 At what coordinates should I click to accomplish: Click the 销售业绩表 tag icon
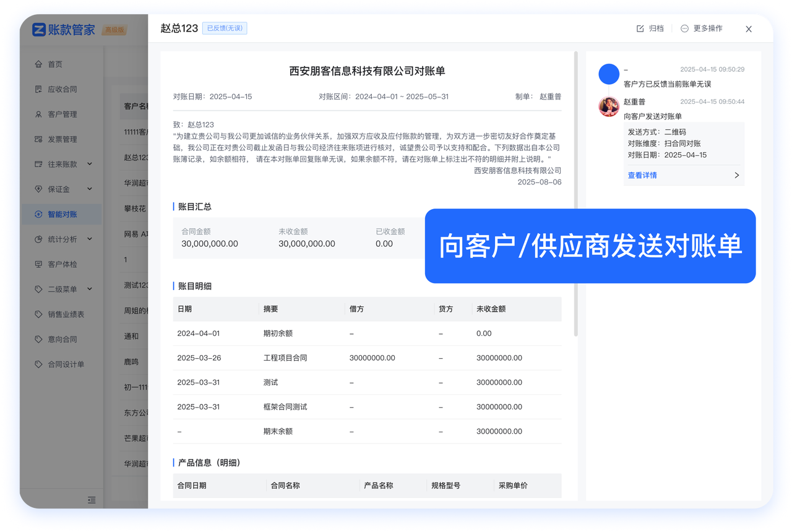tap(38, 314)
